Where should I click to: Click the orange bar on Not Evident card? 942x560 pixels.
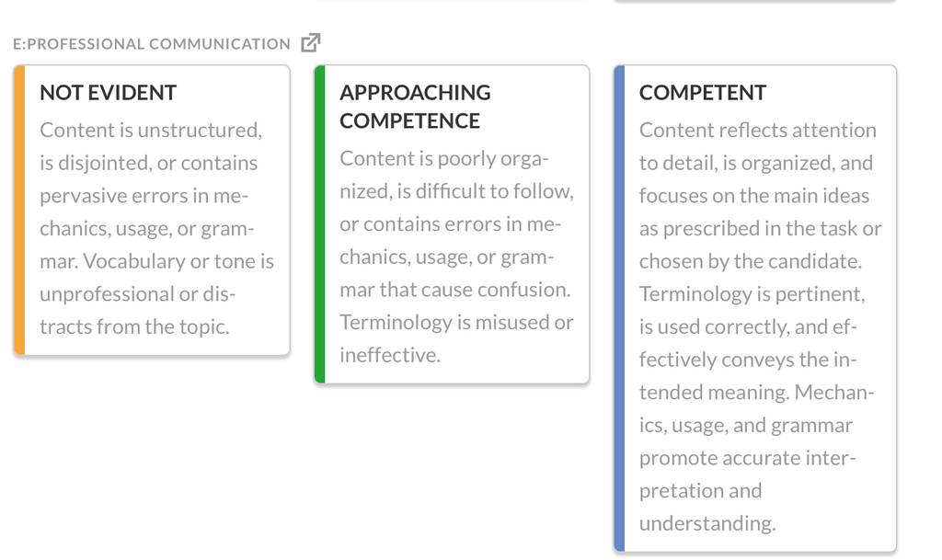(x=19, y=210)
